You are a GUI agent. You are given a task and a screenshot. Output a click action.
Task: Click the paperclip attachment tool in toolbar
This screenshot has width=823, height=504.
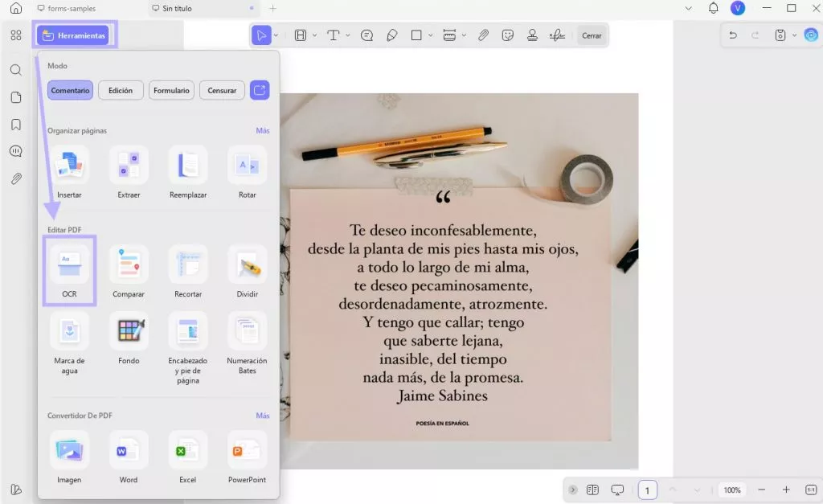click(483, 35)
